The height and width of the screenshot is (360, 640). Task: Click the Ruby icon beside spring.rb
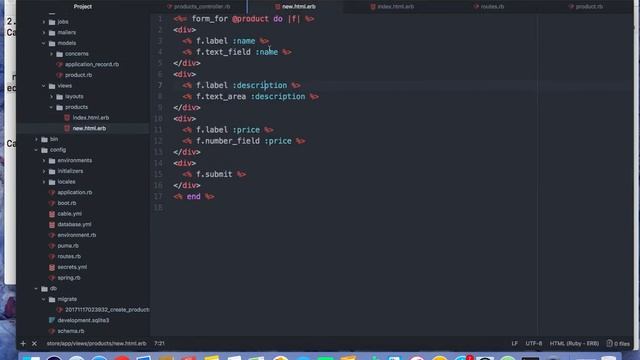52,278
